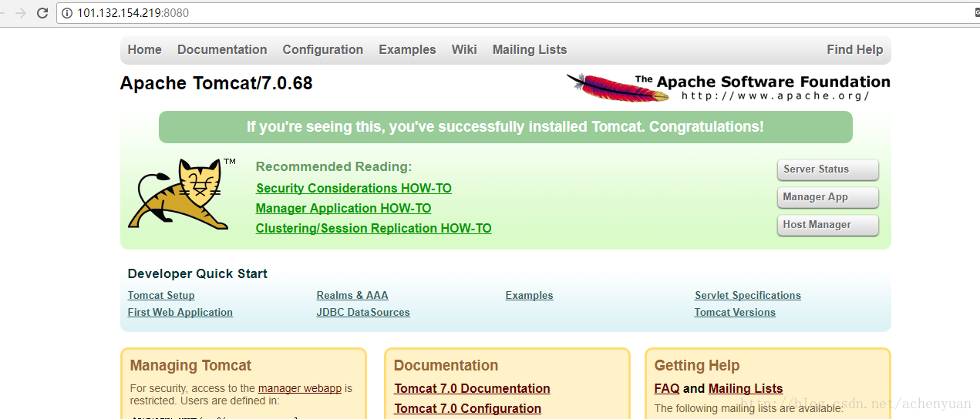Open the FAQ link under Getting Help

click(x=667, y=388)
